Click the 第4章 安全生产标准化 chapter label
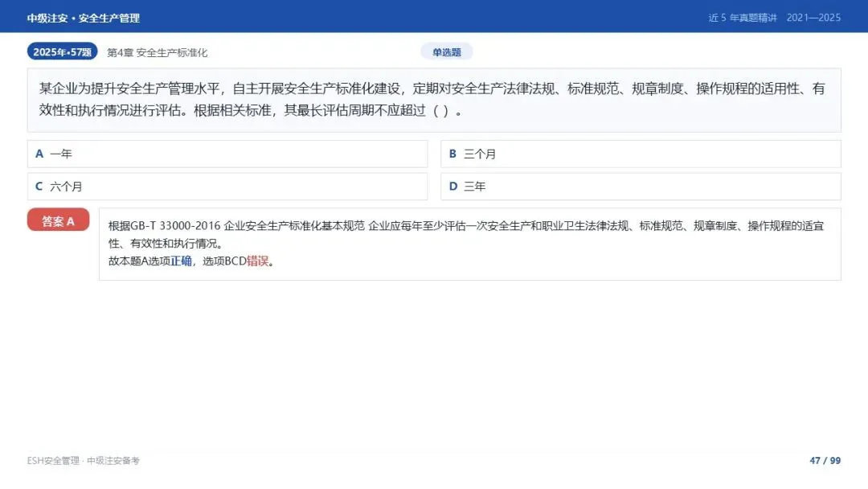The image size is (868, 489). [158, 52]
